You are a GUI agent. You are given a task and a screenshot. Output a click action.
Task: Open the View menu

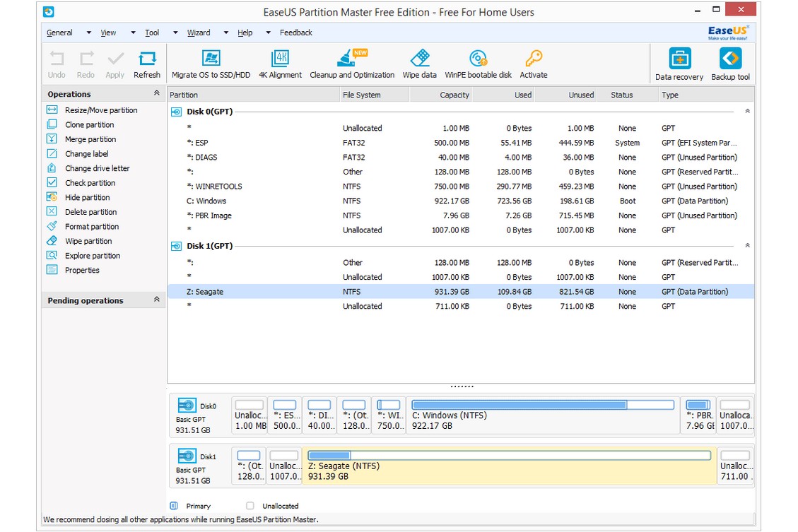click(108, 32)
